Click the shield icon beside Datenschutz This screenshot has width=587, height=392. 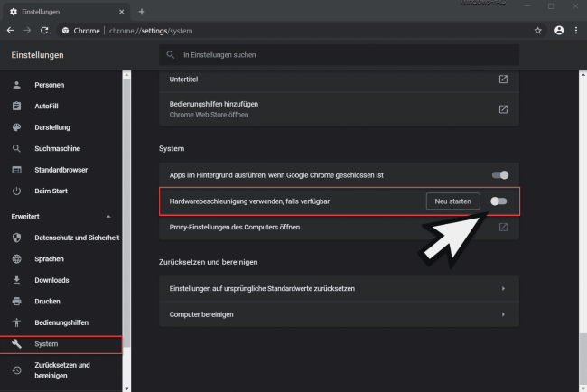coord(16,238)
